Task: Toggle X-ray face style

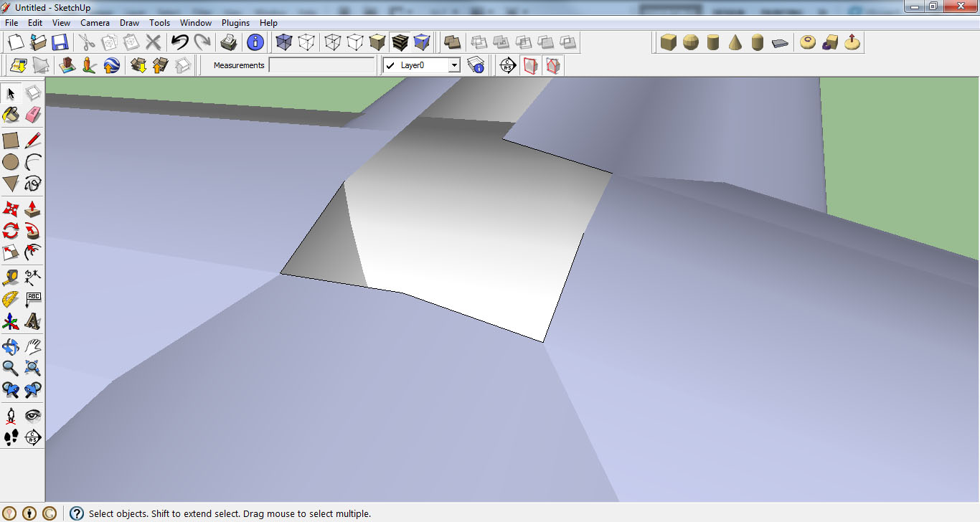Action: pos(284,42)
